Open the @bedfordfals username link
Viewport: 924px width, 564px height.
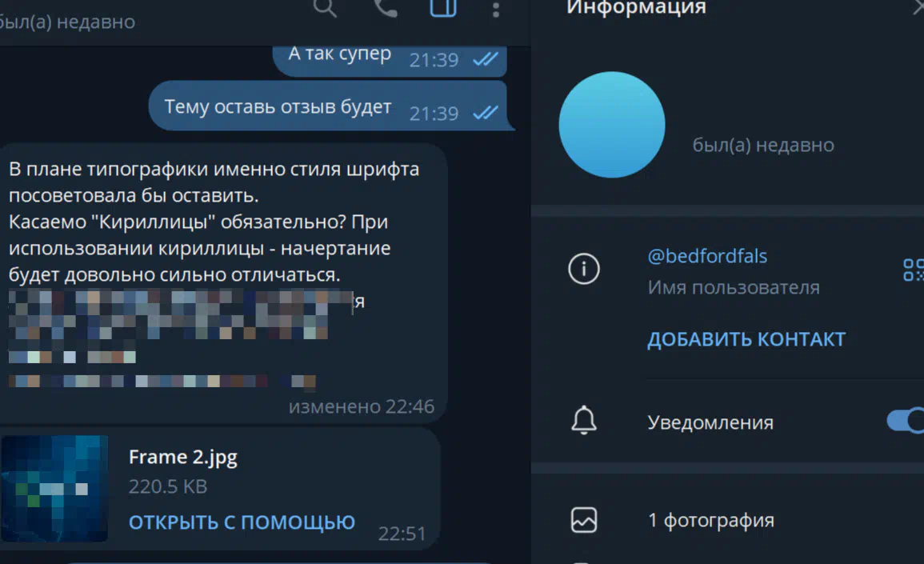[707, 256]
